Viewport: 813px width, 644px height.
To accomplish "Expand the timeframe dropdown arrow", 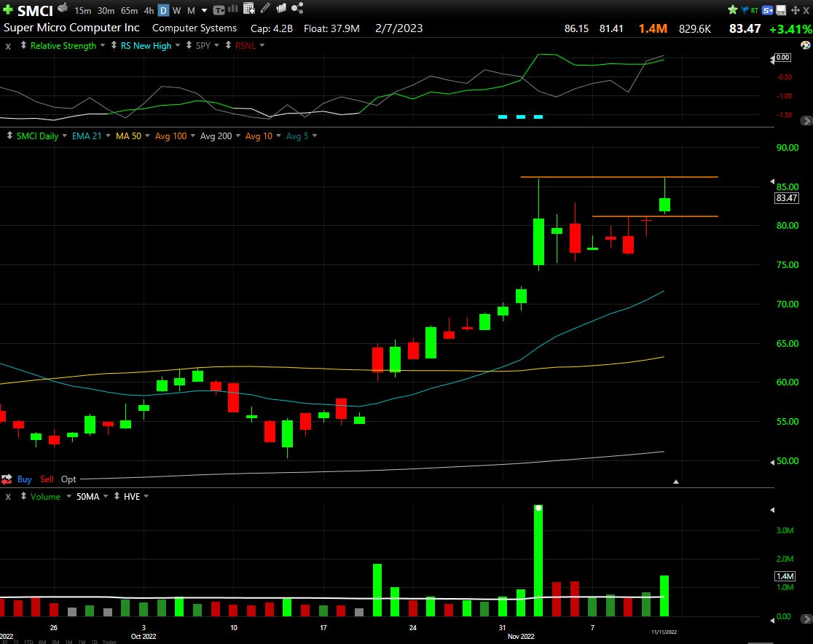I will (204, 10).
